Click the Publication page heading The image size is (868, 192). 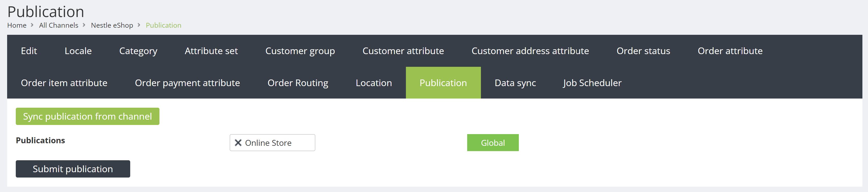point(46,12)
